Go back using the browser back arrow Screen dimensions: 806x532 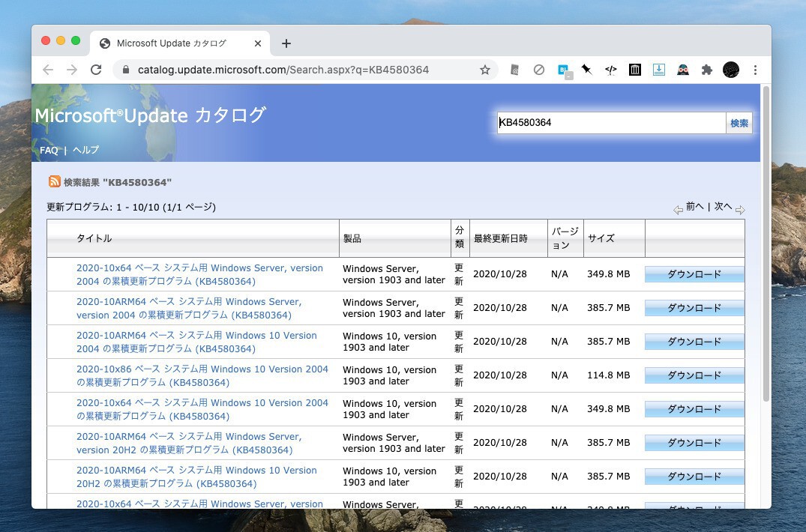click(x=48, y=70)
